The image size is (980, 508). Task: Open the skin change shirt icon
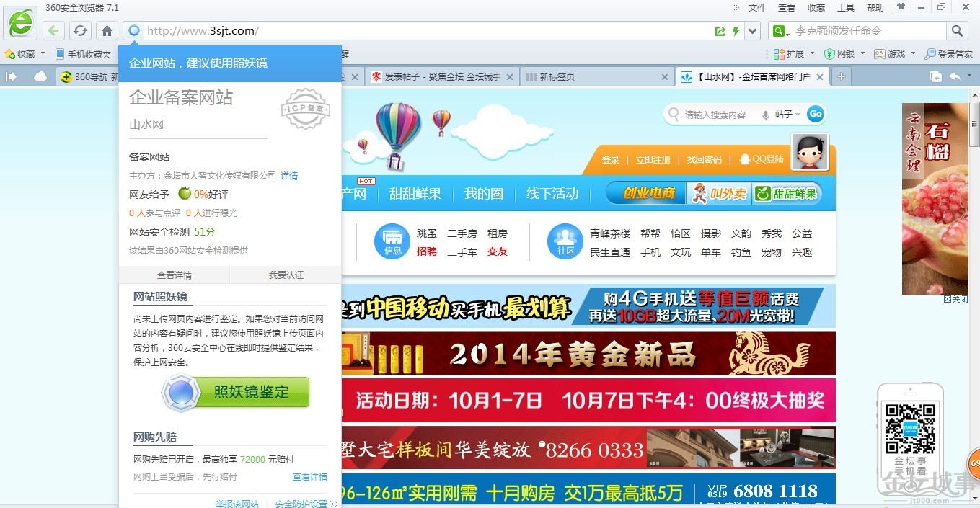point(900,7)
